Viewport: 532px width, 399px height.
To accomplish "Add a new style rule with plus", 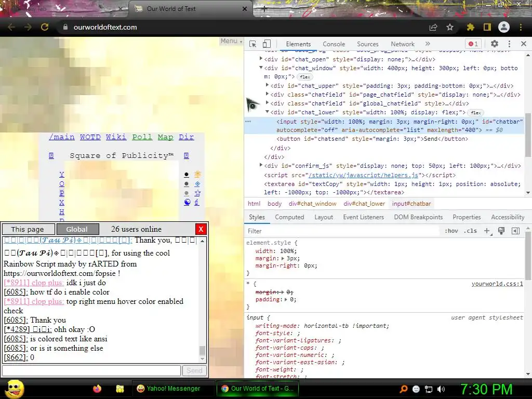I will click(x=487, y=231).
